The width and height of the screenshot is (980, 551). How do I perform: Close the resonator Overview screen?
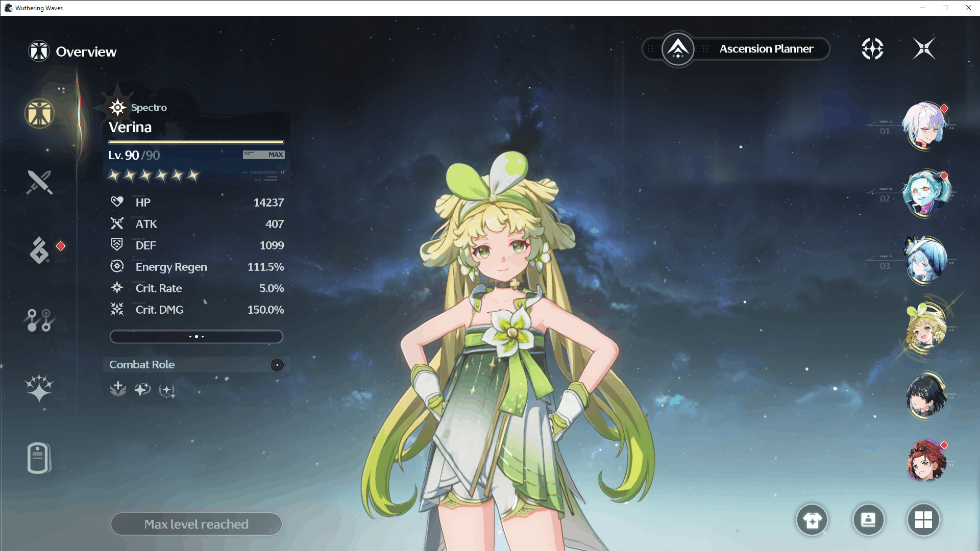coord(924,48)
